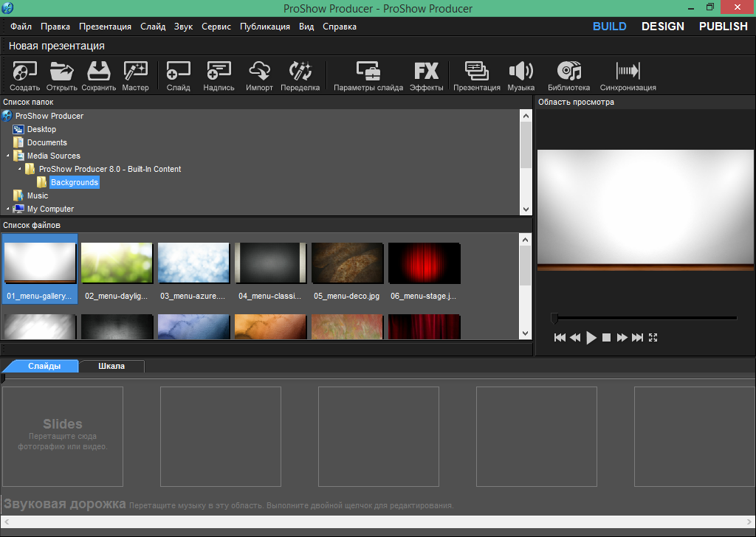Image resolution: width=756 pixels, height=537 pixels.
Task: Collapse the My Computer tree node
Action: coord(7,209)
